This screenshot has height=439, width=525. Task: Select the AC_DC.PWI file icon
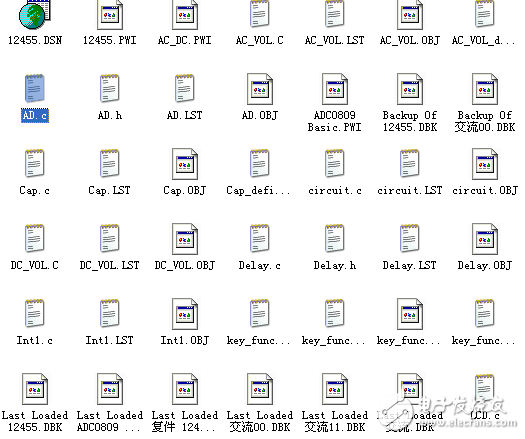185,15
